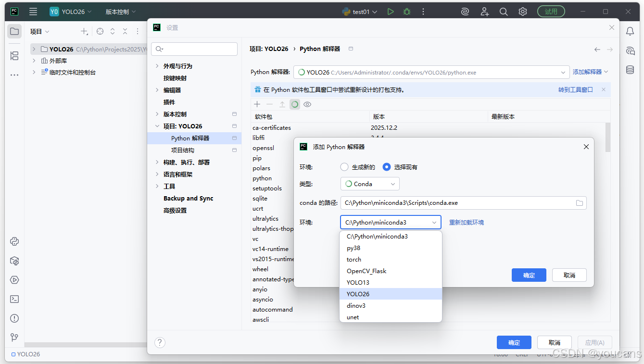Click the 转到工具窗口 link
The image size is (644, 364).
pyautogui.click(x=576, y=90)
